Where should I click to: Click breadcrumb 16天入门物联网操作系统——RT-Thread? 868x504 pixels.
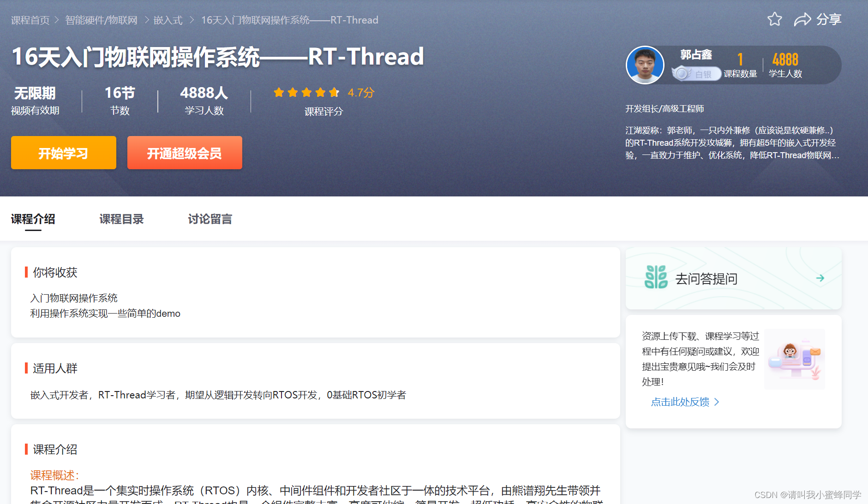pyautogui.click(x=290, y=20)
